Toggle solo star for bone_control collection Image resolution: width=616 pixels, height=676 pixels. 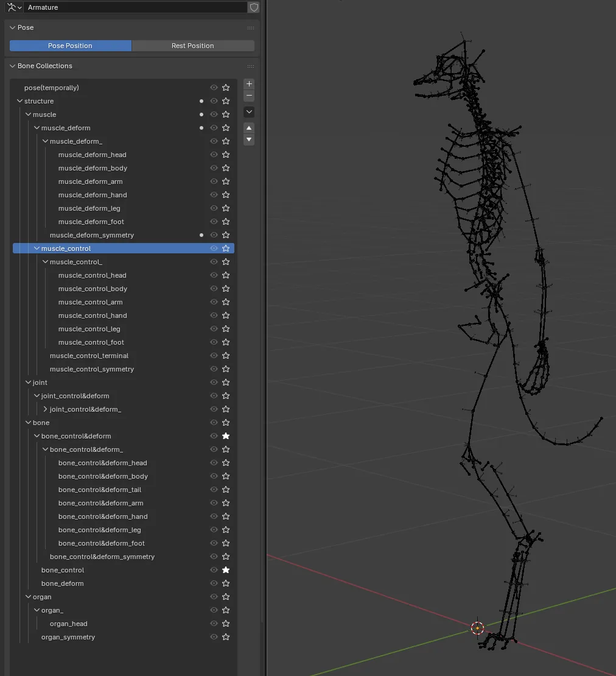pyautogui.click(x=226, y=570)
